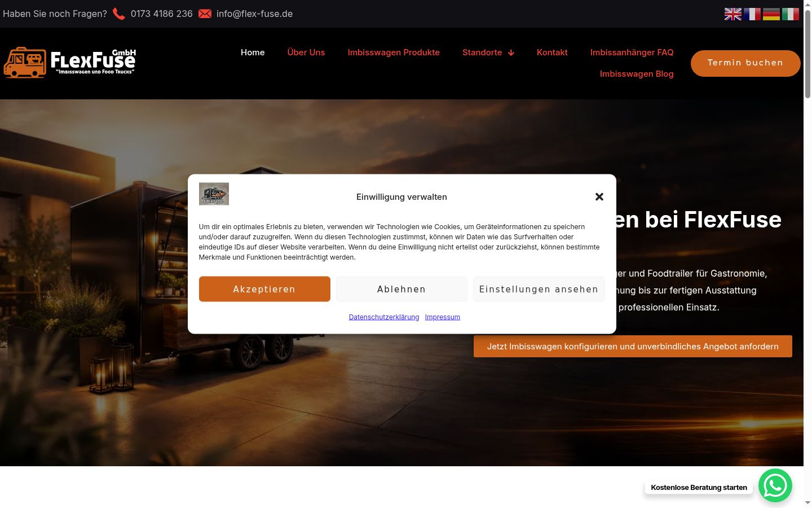Click scrollbar down arrow
The height and width of the screenshot is (508, 812).
(x=807, y=503)
